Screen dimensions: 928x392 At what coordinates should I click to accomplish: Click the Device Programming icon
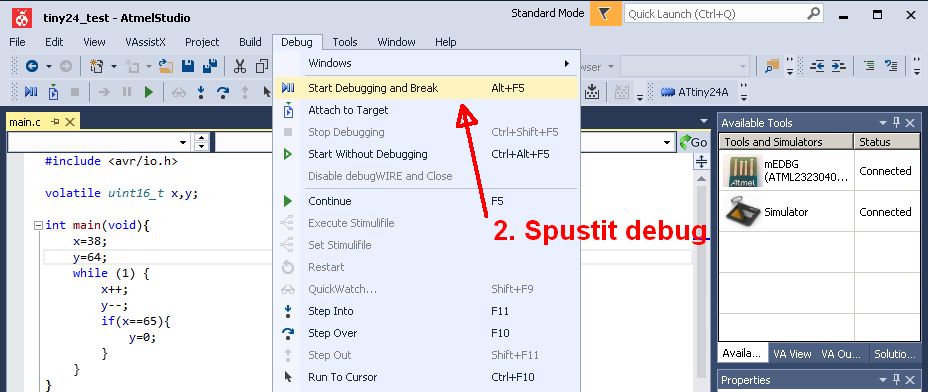click(x=592, y=92)
